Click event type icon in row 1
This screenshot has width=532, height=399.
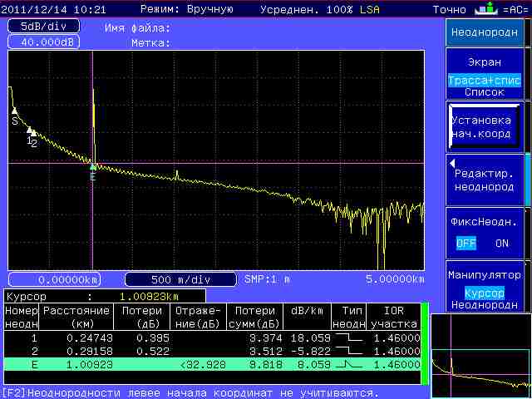[348, 338]
